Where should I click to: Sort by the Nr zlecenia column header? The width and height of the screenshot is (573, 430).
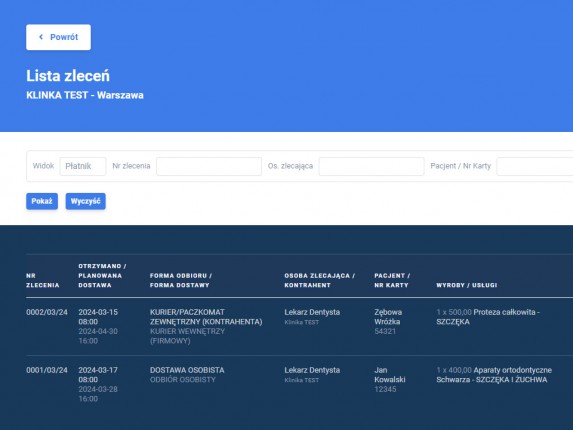[43, 280]
